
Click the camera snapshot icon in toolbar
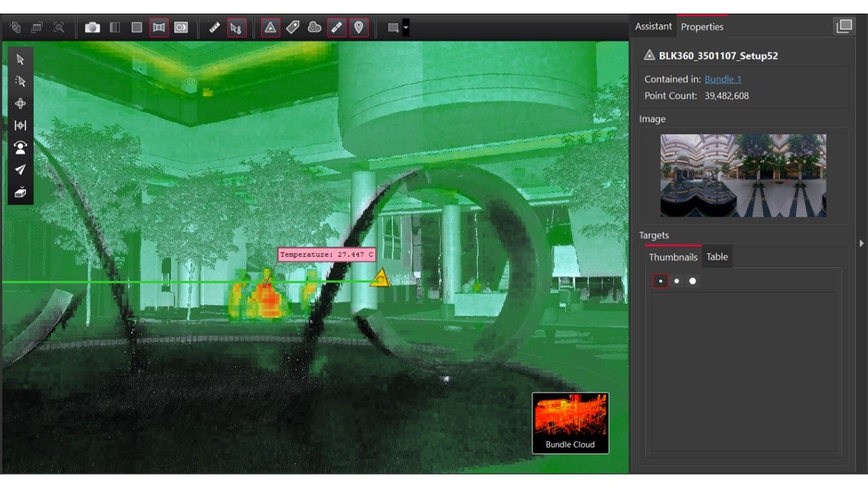pyautogui.click(x=92, y=27)
